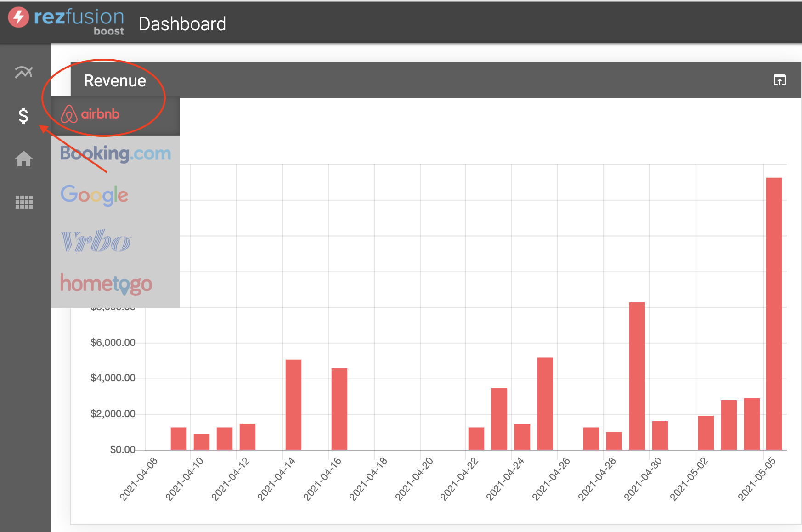Click the 2021-04-10 date label
Image resolution: width=802 pixels, height=532 pixels.
tap(185, 479)
